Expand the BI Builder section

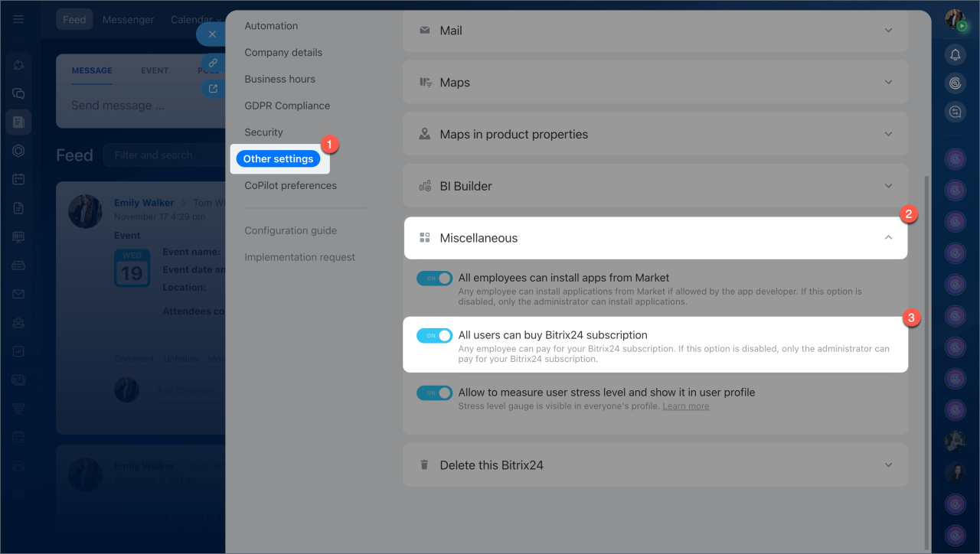[888, 186]
